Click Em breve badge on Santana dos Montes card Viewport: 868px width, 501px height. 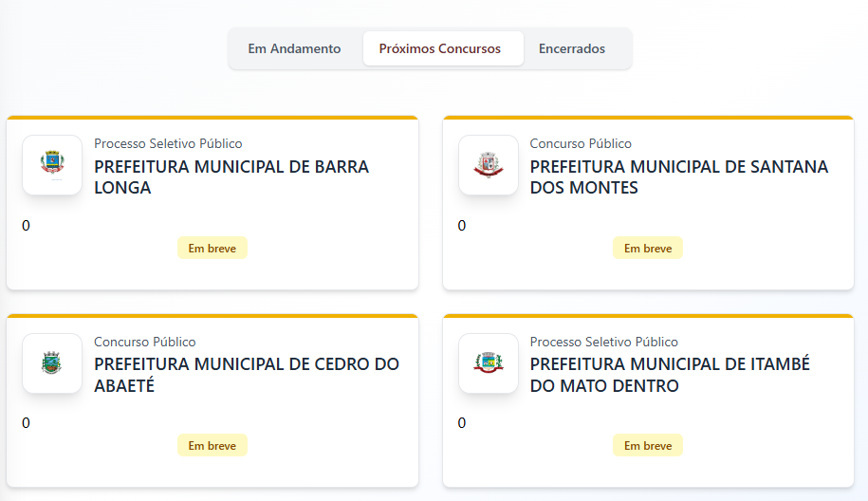[648, 249]
